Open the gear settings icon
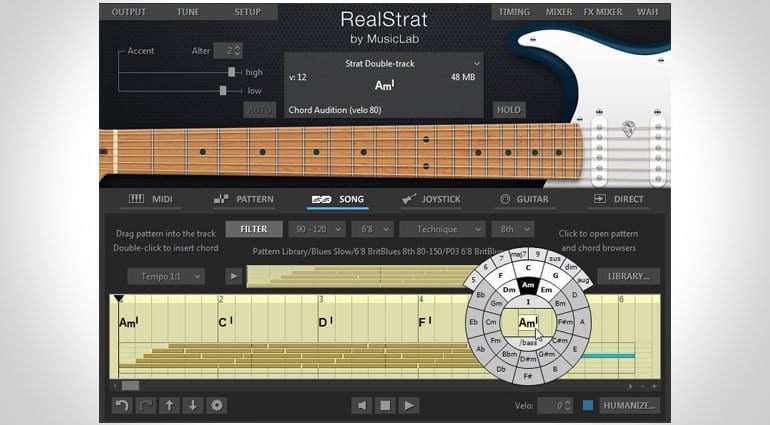The width and height of the screenshot is (770, 425). click(217, 405)
